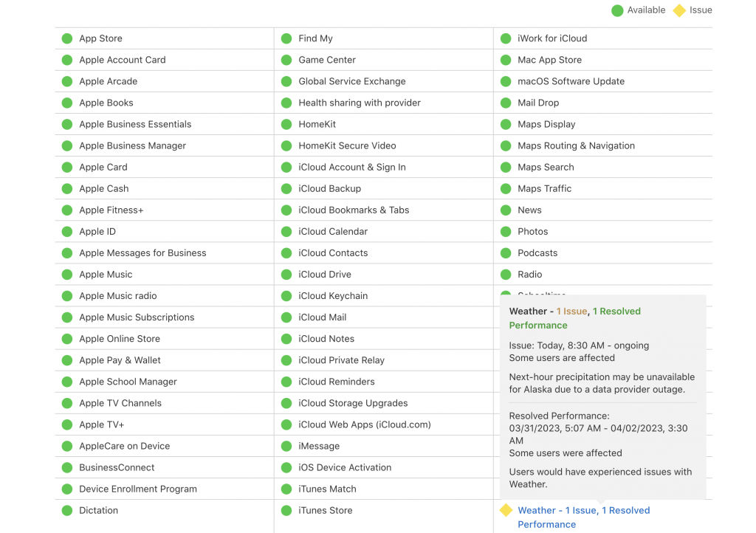Select the 'iTunes Match' service name

(327, 489)
